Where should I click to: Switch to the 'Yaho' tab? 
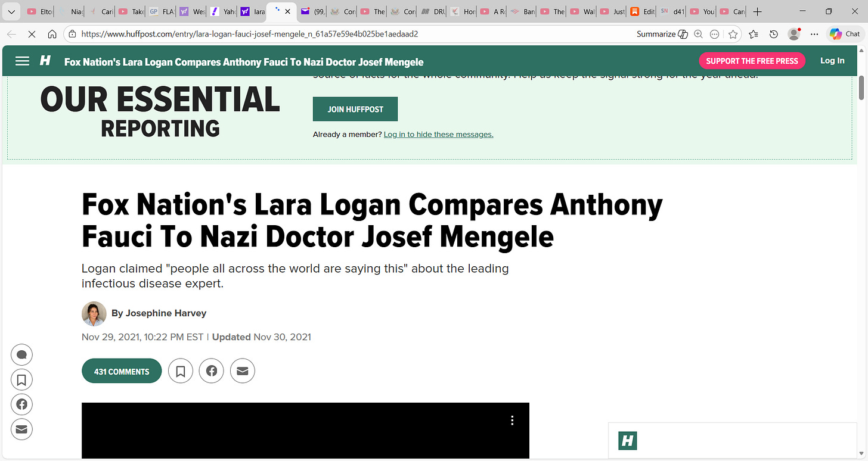pos(222,11)
